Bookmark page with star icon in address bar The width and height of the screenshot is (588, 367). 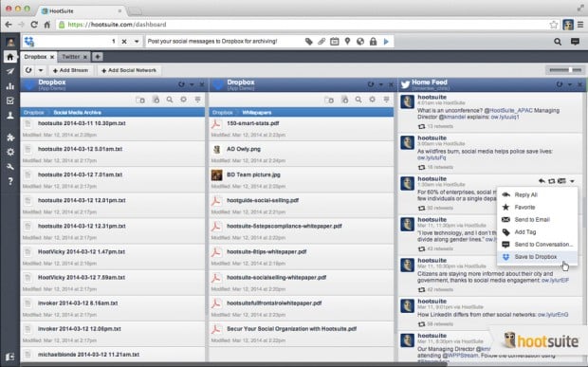tap(554, 25)
